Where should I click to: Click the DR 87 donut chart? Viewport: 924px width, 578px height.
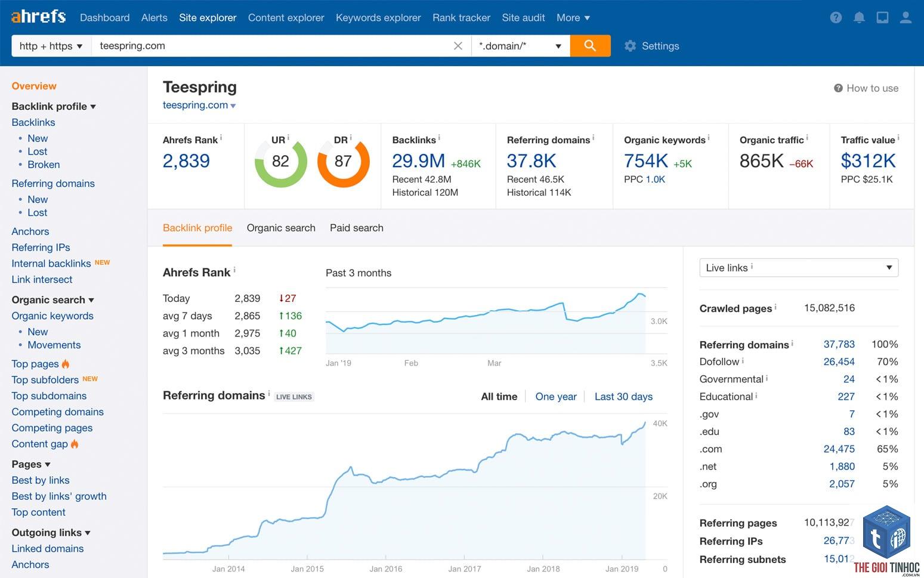[343, 161]
